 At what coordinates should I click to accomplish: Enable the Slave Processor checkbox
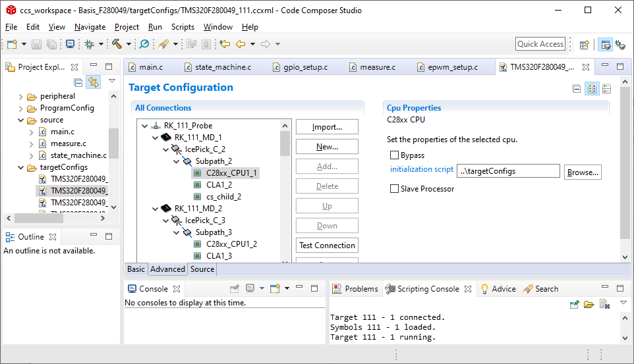[394, 189]
